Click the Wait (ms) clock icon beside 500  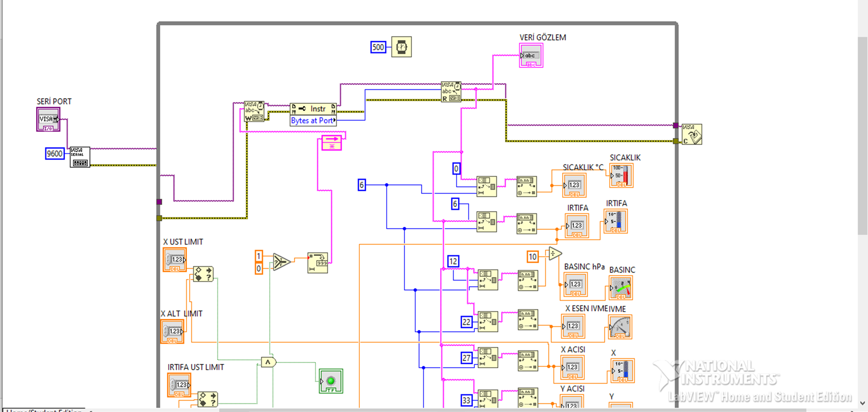(x=401, y=47)
